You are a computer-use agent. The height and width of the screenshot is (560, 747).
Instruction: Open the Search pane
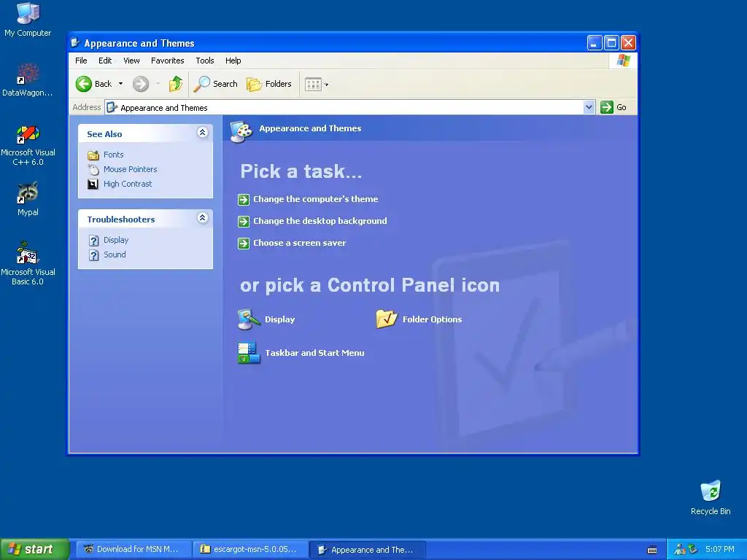click(x=215, y=84)
